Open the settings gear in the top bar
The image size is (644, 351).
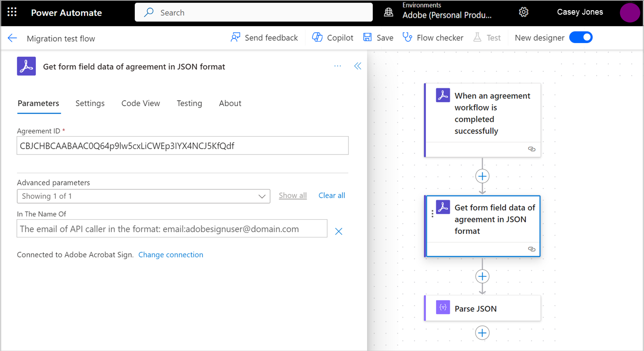click(x=523, y=12)
